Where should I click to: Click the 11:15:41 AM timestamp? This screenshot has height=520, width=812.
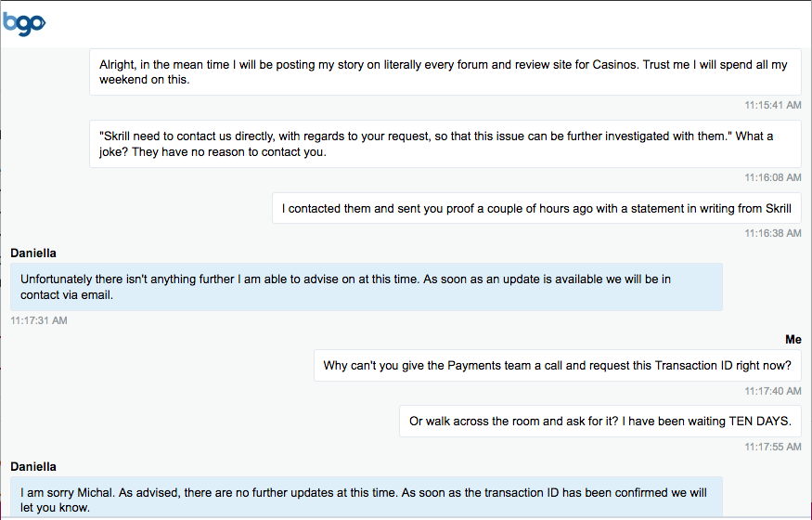(773, 105)
